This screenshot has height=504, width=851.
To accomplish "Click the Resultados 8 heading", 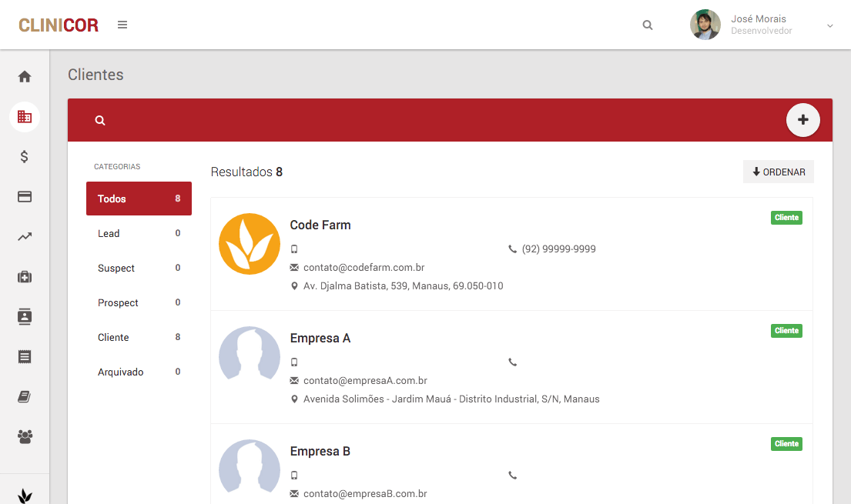I will 246,172.
